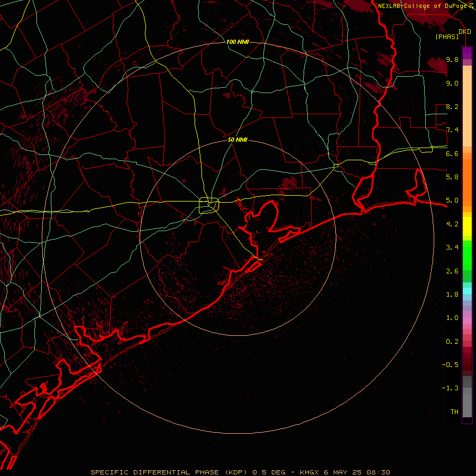Click the 1.8 value on the scale
The height and width of the screenshot is (476, 476).
coord(452,295)
